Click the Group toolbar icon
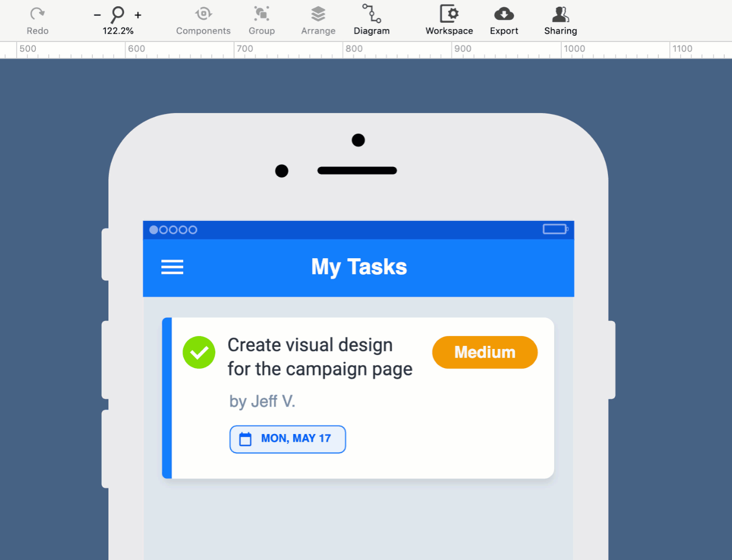This screenshot has height=560, width=732. coord(261,14)
